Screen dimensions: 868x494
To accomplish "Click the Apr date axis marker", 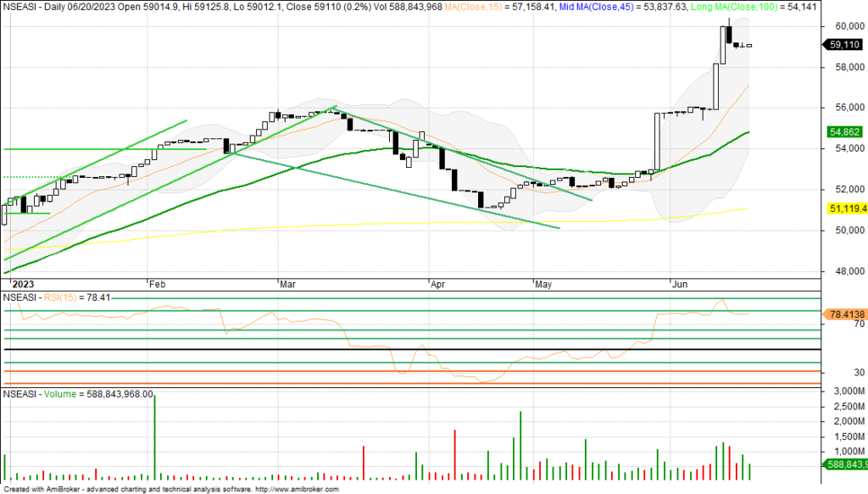I will pos(438,285).
